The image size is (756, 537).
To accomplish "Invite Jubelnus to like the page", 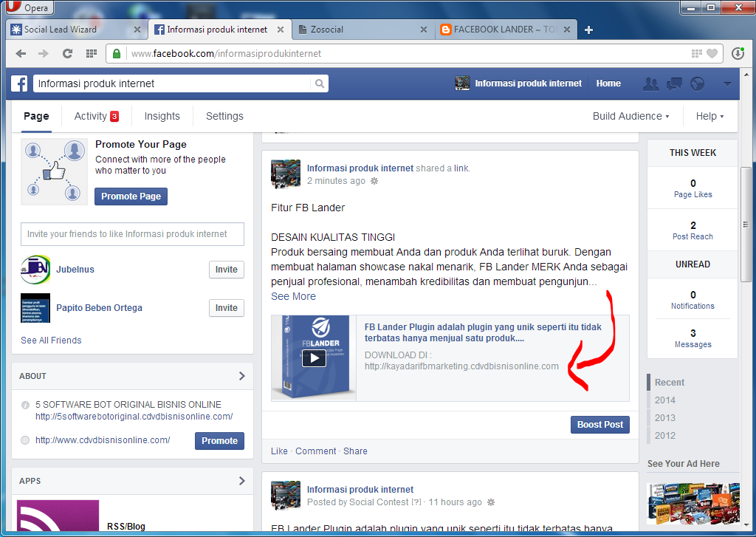I will [x=227, y=269].
